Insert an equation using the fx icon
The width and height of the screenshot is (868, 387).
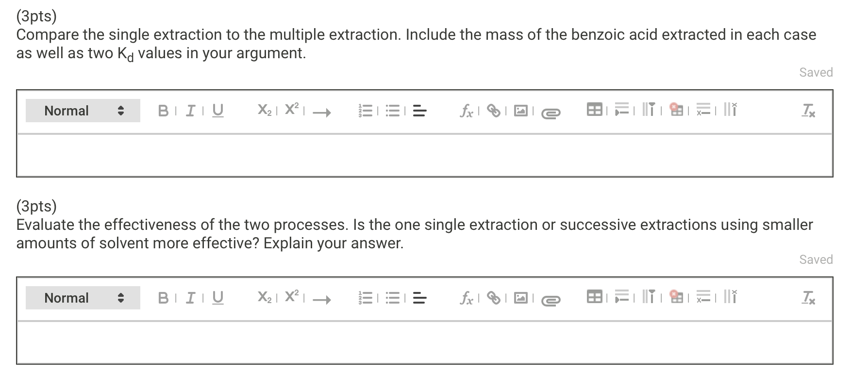point(467,111)
